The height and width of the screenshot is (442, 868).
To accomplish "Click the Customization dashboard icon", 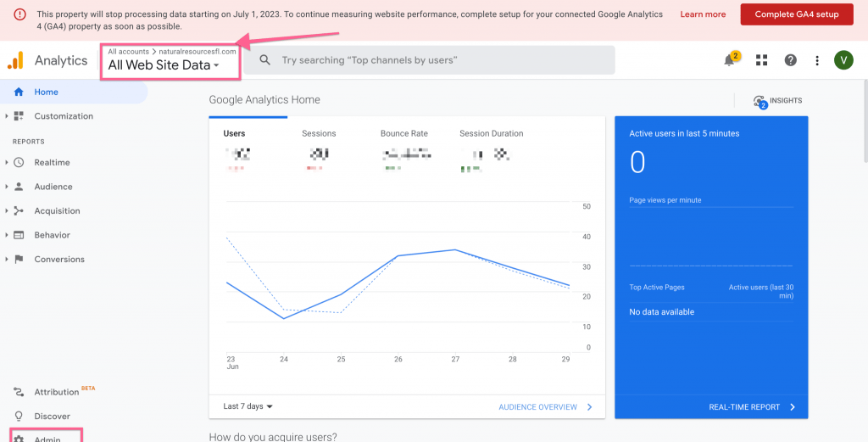I will (19, 115).
